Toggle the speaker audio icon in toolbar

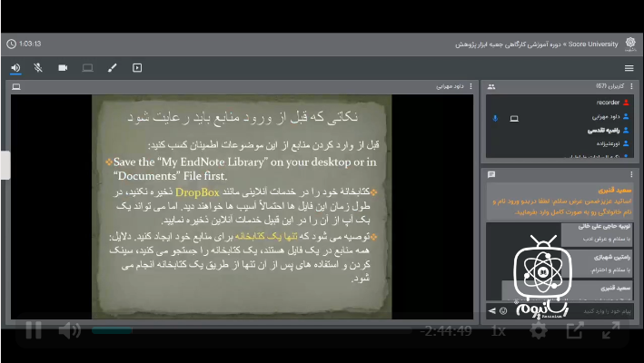tap(15, 68)
